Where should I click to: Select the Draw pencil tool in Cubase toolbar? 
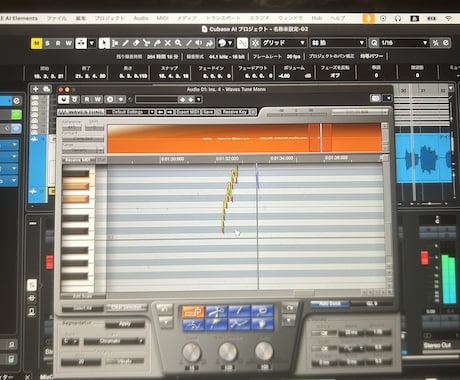click(x=125, y=43)
